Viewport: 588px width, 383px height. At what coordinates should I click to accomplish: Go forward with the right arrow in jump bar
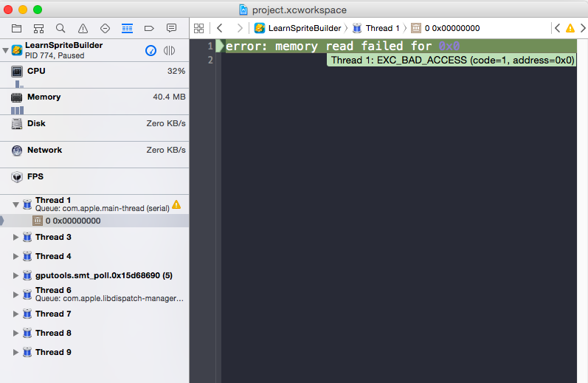[240, 28]
